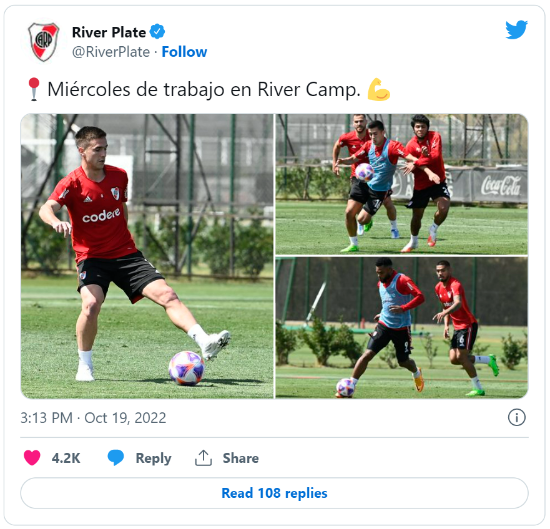Click the Twitter bird logo icon

516,29
